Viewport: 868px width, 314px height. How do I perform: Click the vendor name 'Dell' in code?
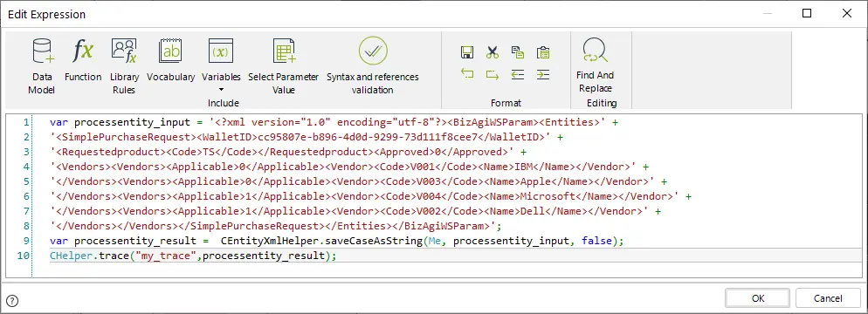click(533, 211)
